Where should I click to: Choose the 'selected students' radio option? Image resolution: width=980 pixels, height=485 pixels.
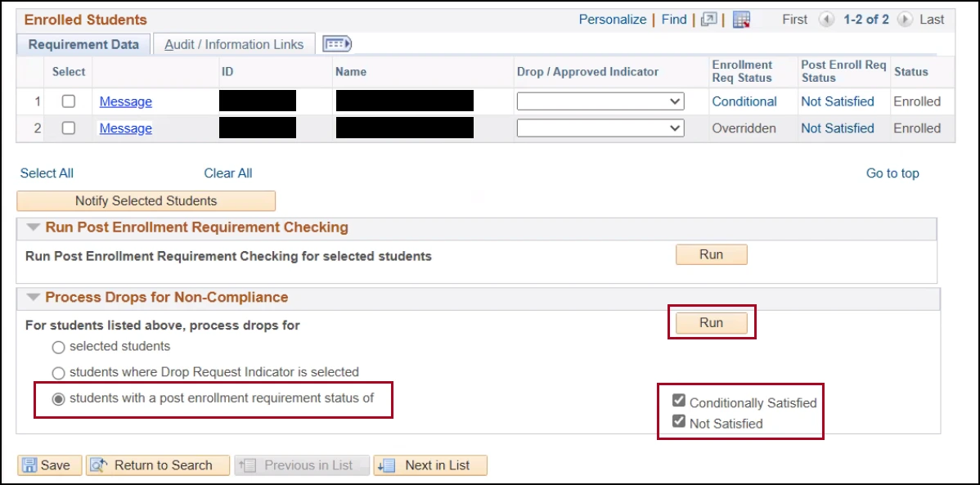point(58,347)
